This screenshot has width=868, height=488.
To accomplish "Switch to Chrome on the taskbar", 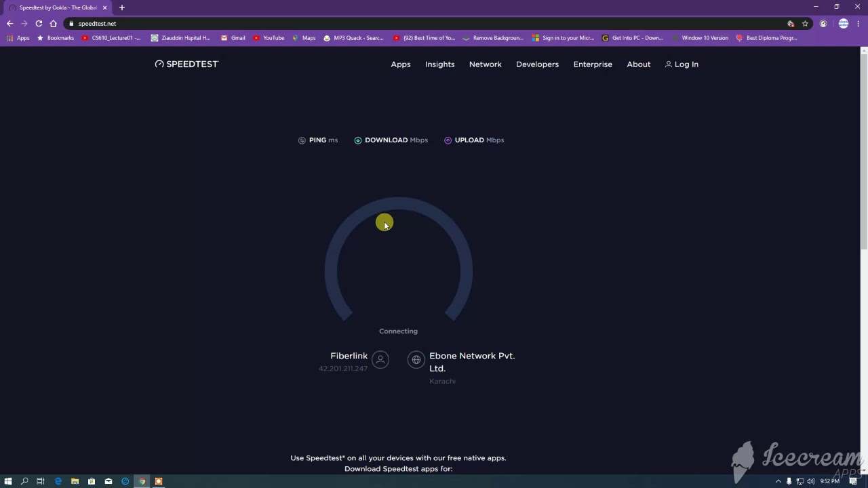I will [142, 481].
